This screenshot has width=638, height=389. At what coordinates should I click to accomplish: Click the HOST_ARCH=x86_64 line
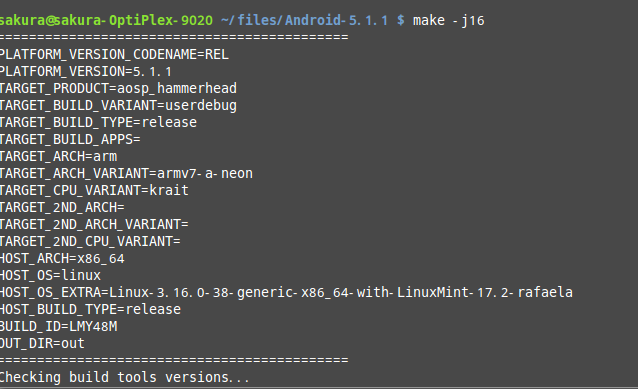click(62, 259)
